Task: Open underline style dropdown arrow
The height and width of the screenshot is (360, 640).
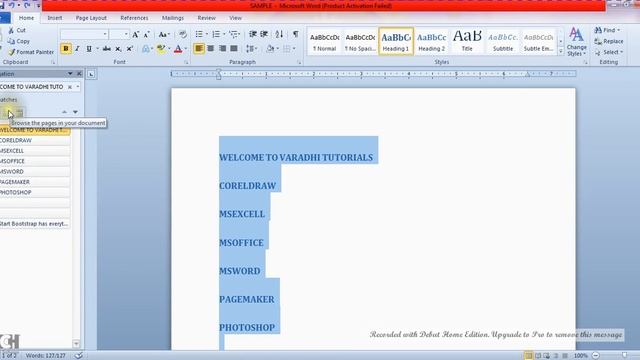Action: click(x=98, y=49)
